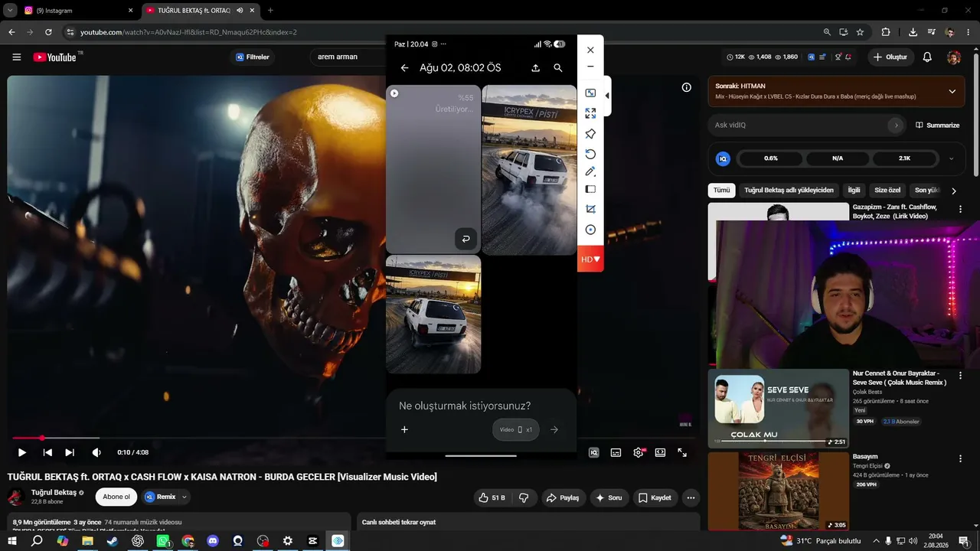Click the screen-fit icon in the mirror toolbar

(x=590, y=93)
